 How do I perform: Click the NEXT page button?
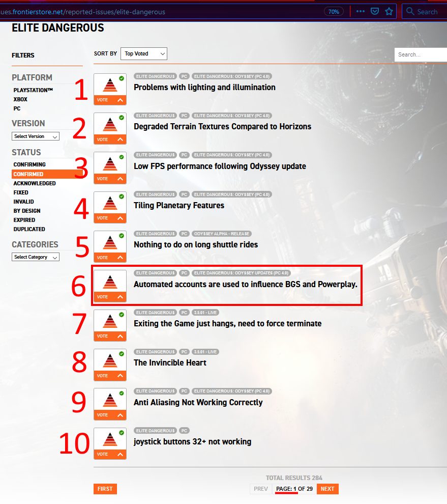coord(327,489)
